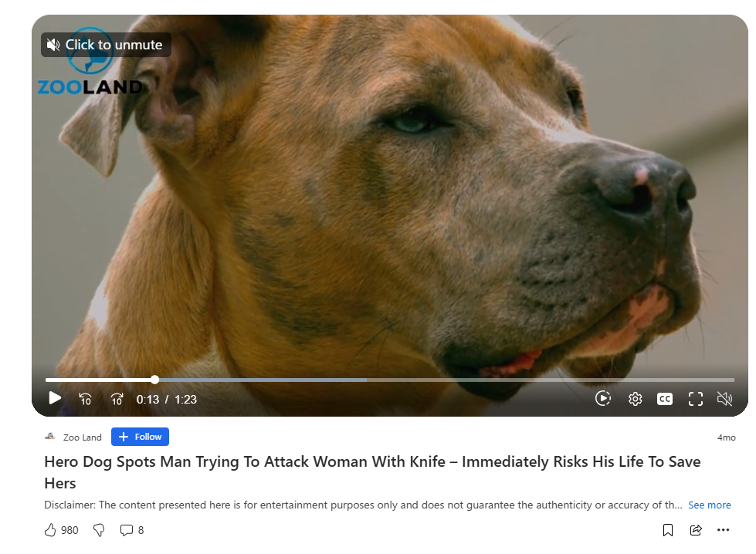This screenshot has width=756, height=554.
Task: Click the 'Click to unmute' overlay
Action: [106, 45]
